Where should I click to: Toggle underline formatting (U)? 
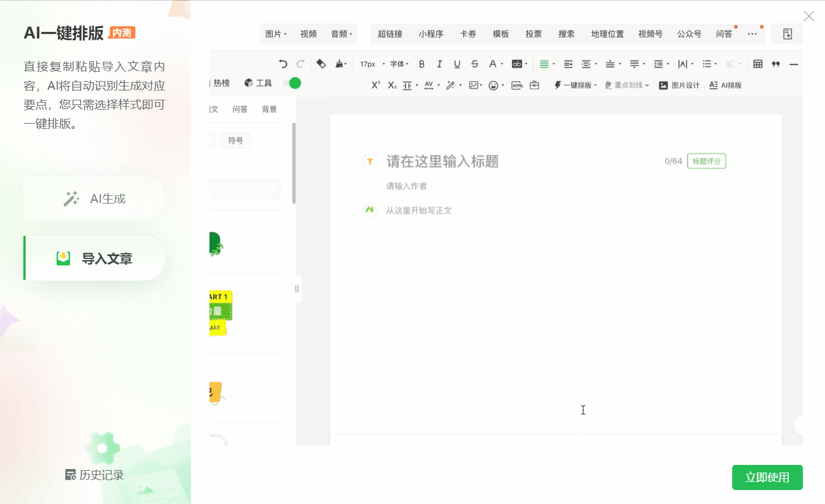457,64
